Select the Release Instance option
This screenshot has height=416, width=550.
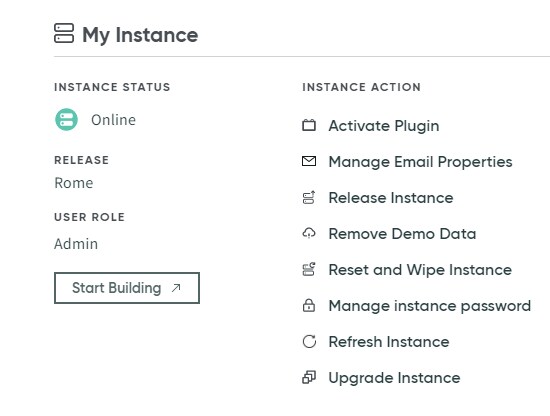tap(391, 198)
